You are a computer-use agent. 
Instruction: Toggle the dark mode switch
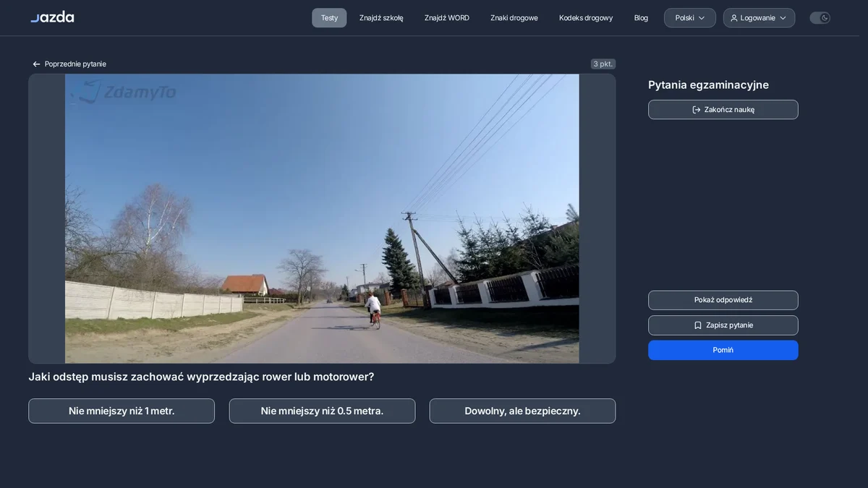pos(820,18)
